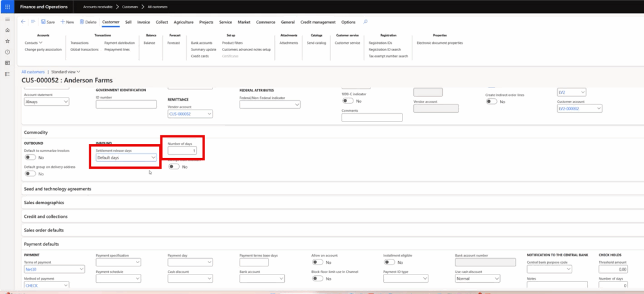644x294 pixels.
Task: Save the customer record
Action: coord(48,22)
